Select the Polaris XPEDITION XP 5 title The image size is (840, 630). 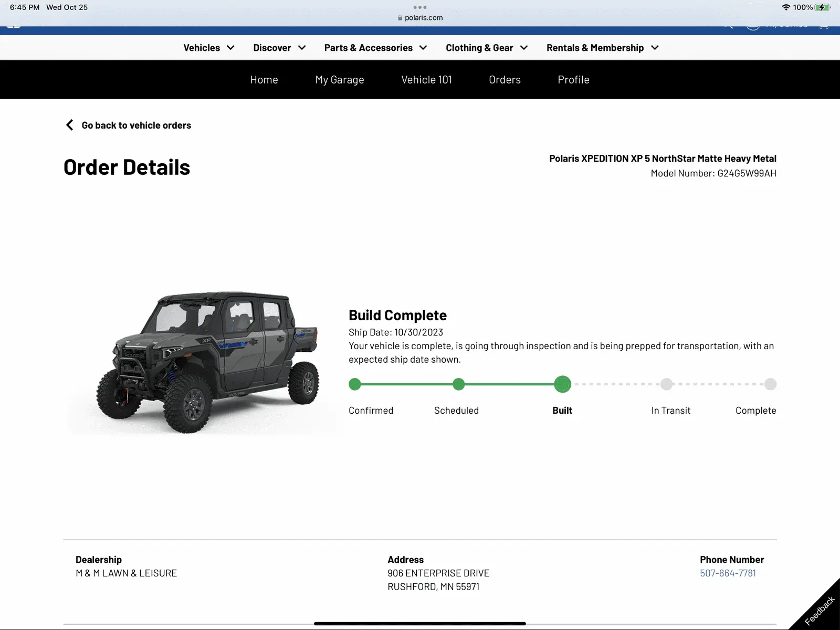click(663, 159)
